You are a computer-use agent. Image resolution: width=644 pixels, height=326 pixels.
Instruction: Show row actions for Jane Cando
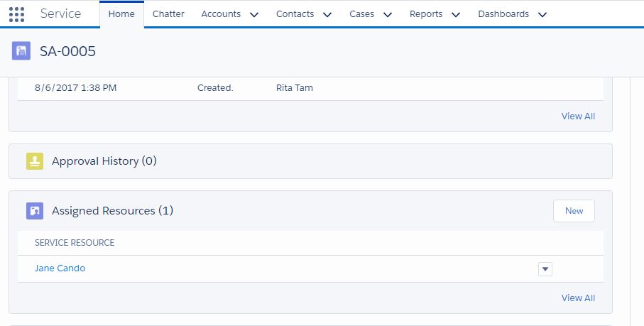coord(545,268)
